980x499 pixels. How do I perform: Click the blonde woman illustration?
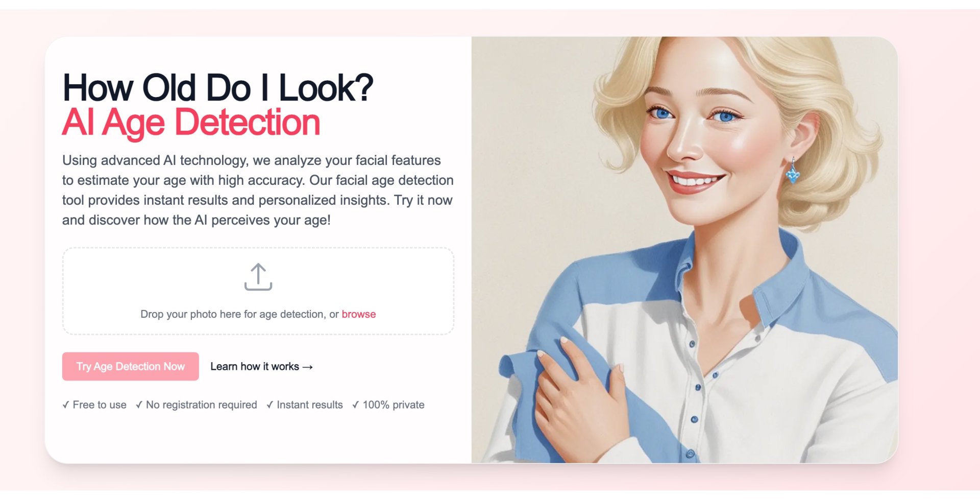[684, 250]
